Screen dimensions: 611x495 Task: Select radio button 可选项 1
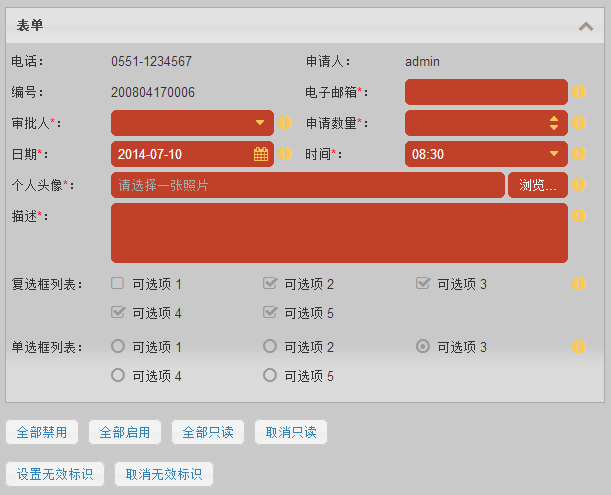coord(118,346)
